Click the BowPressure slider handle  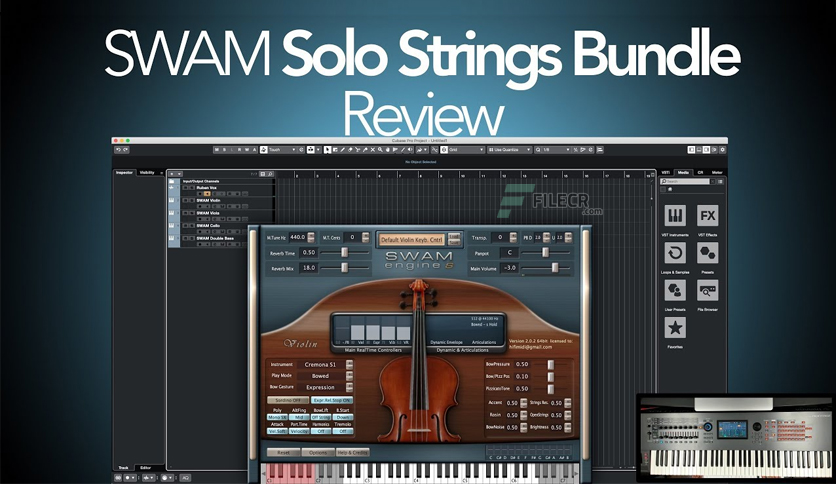click(x=550, y=364)
